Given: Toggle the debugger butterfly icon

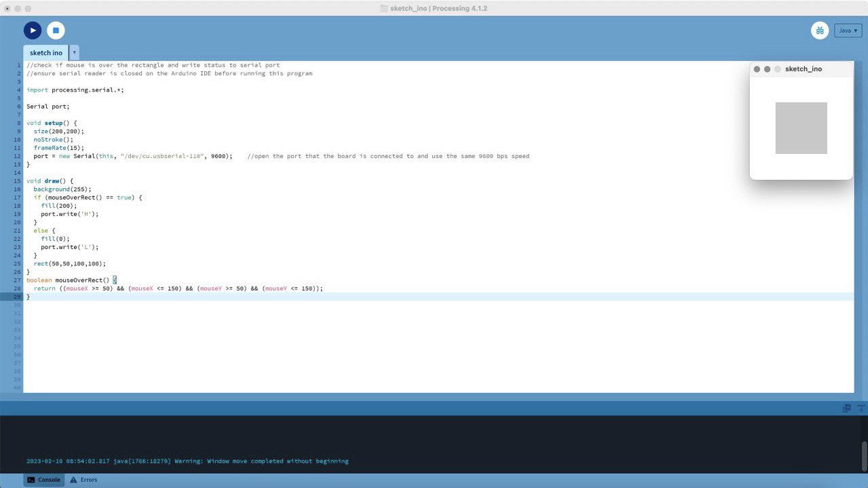Looking at the screenshot, I should click(x=819, y=31).
